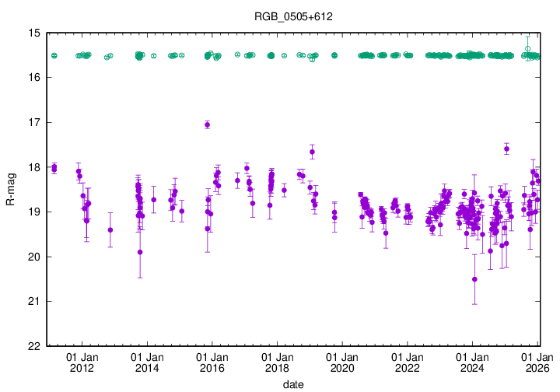Screen dimensions: 560x392
Task: Select the 01 Jan 2016 tick label
Action: pos(212,362)
